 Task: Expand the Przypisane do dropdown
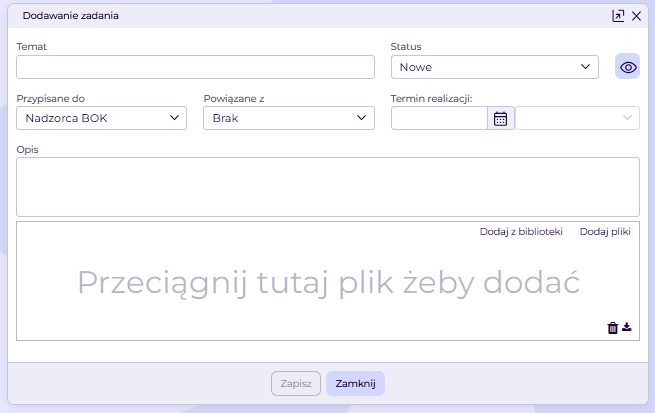point(102,118)
